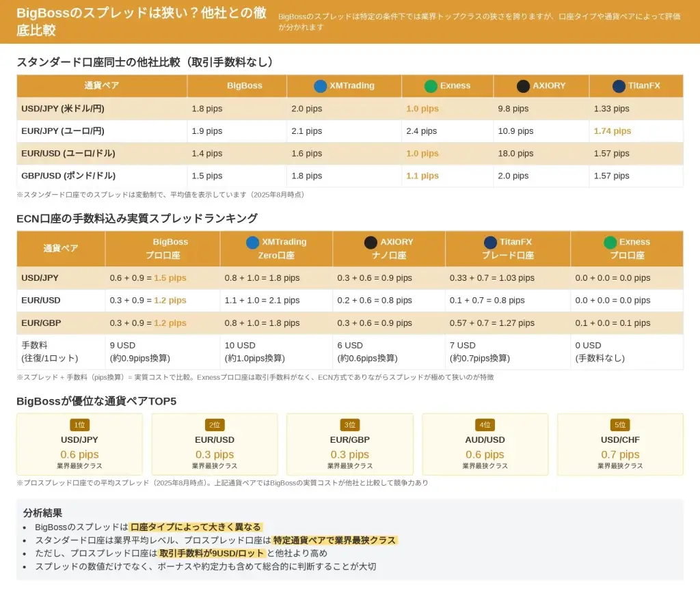Click the navy TitanFX logo in the standard account table
700x591 pixels.
pyautogui.click(x=619, y=86)
